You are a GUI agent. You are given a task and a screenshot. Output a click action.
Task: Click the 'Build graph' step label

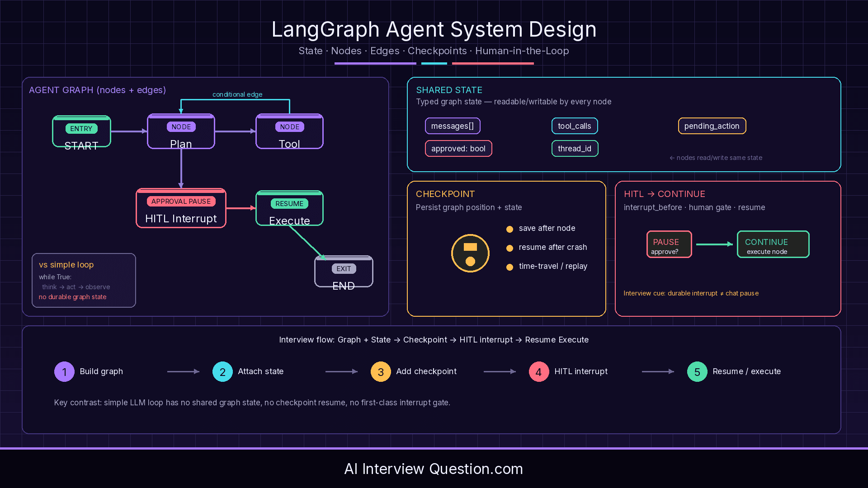coord(101,371)
